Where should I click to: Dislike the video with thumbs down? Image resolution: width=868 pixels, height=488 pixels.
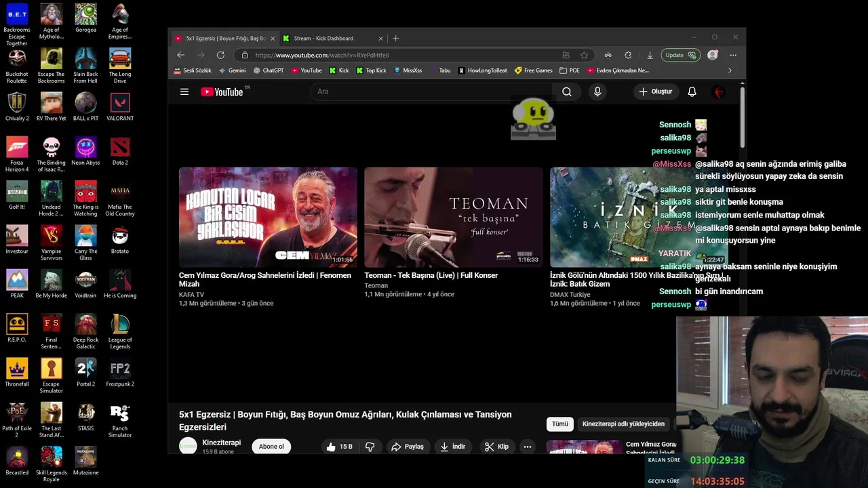pos(370,447)
